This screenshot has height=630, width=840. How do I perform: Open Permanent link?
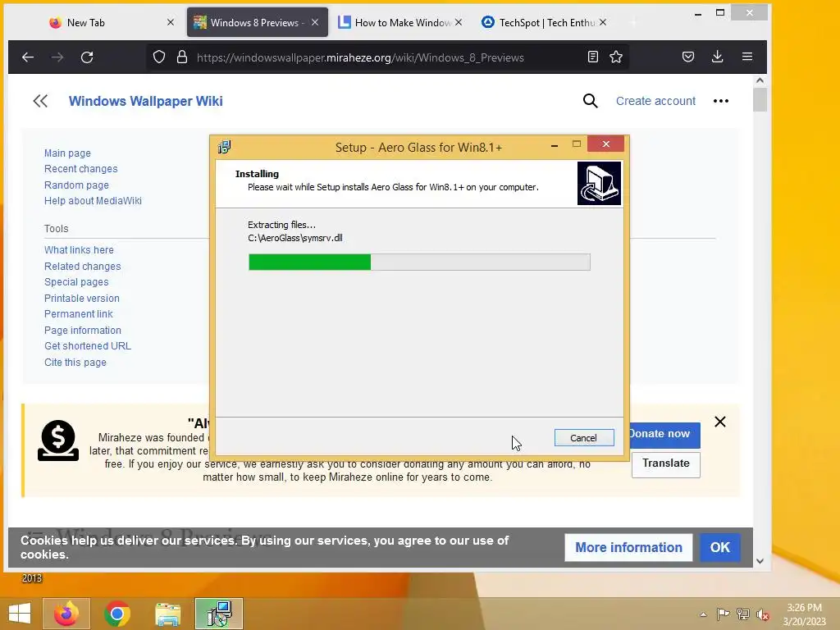coord(79,314)
